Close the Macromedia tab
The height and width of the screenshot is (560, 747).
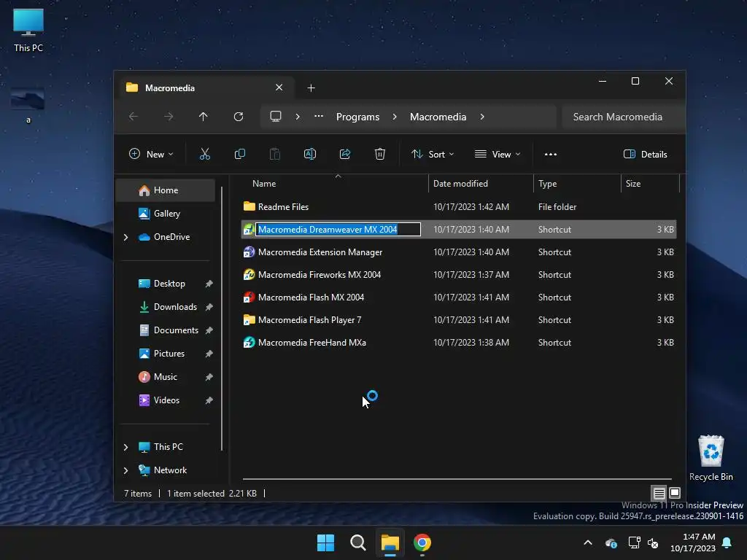coord(279,87)
